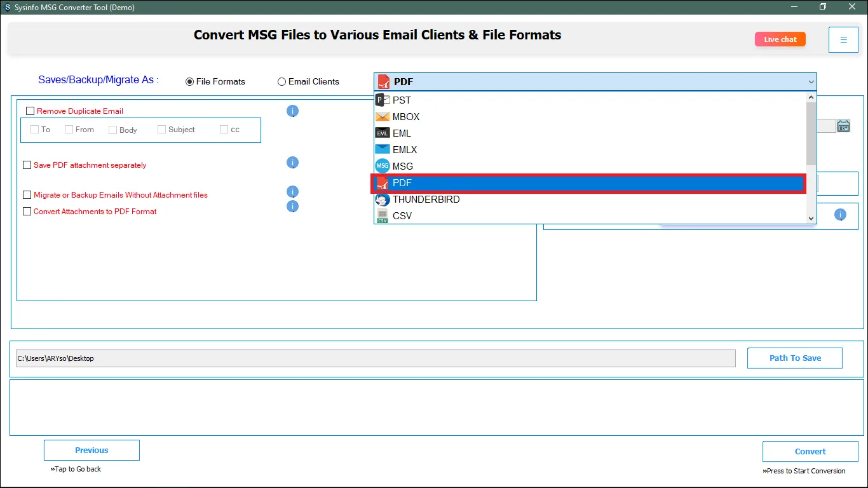
Task: Click the info icon beside Remove Duplicate Email
Action: coord(292,111)
